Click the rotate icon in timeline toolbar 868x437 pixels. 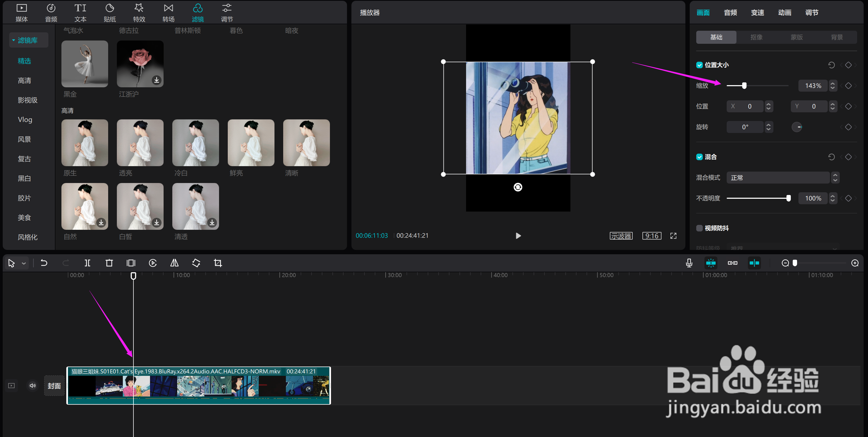196,263
